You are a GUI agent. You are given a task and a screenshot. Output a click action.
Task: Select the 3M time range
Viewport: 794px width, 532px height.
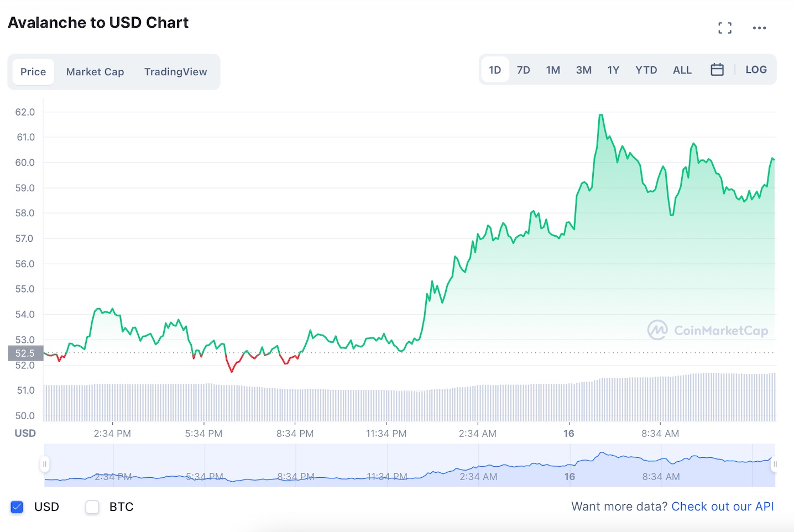tap(583, 70)
